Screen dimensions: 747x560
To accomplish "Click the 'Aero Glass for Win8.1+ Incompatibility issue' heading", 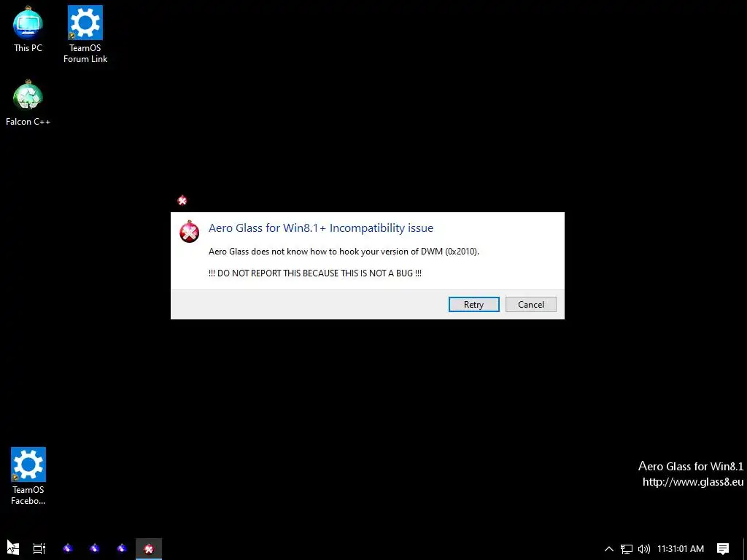I will coord(321,228).
